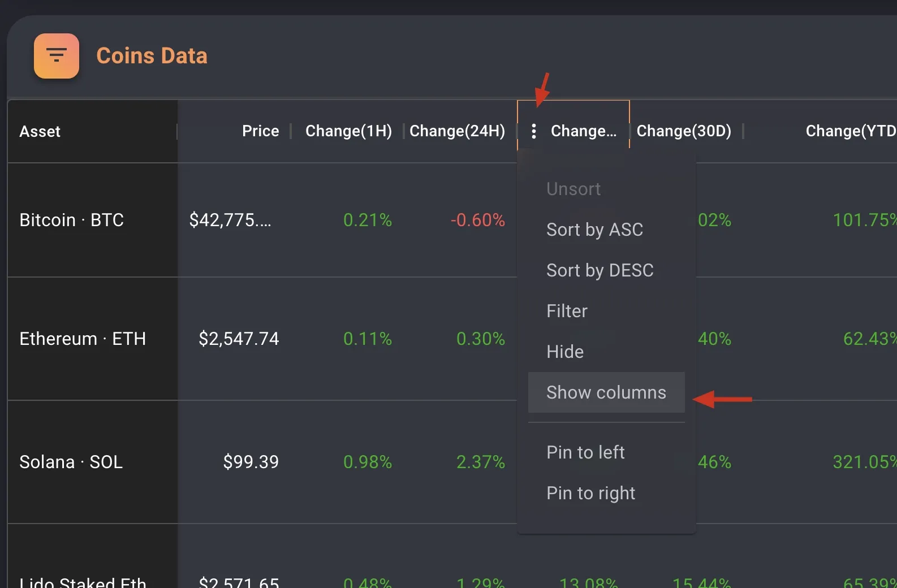Sort by the Change(1H) column header
The image size is (897, 588).
click(x=348, y=131)
